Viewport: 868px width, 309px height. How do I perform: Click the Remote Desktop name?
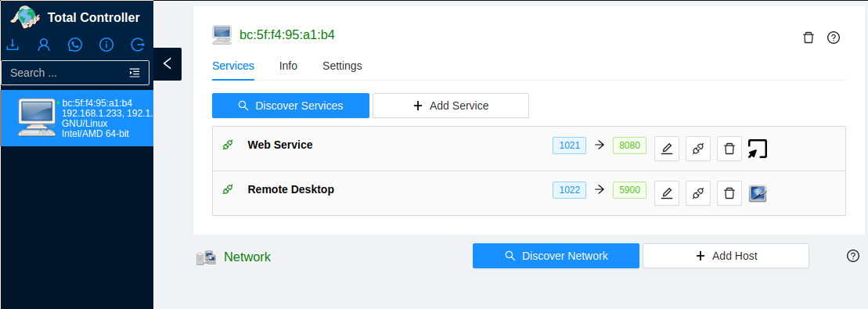(290, 189)
